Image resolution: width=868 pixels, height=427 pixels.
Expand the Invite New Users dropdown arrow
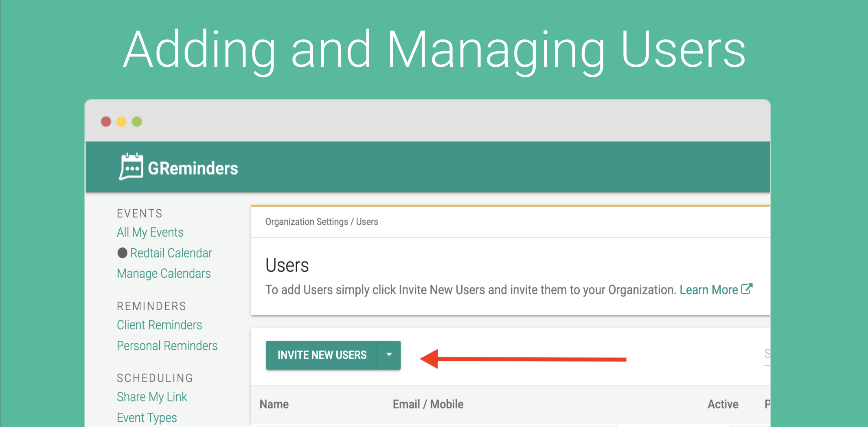point(389,355)
